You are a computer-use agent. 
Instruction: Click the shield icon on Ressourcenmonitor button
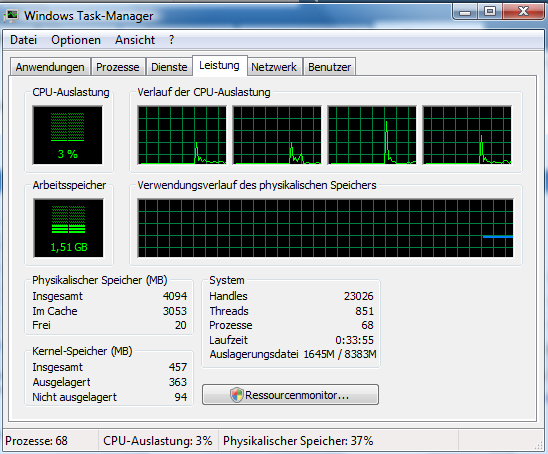[237, 395]
